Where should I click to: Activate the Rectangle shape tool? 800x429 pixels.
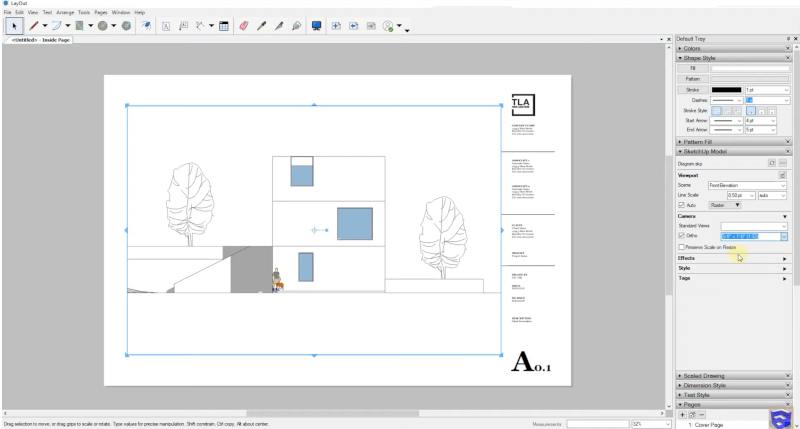pos(80,26)
